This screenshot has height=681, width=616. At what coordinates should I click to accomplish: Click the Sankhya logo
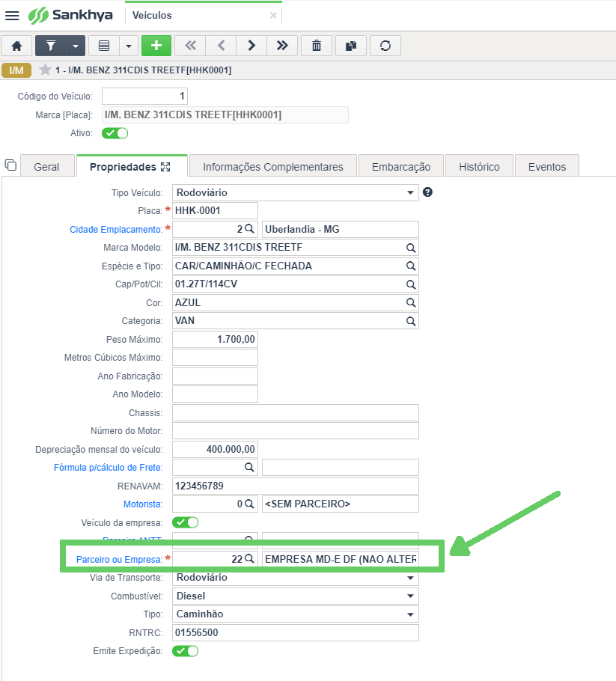pyautogui.click(x=70, y=15)
